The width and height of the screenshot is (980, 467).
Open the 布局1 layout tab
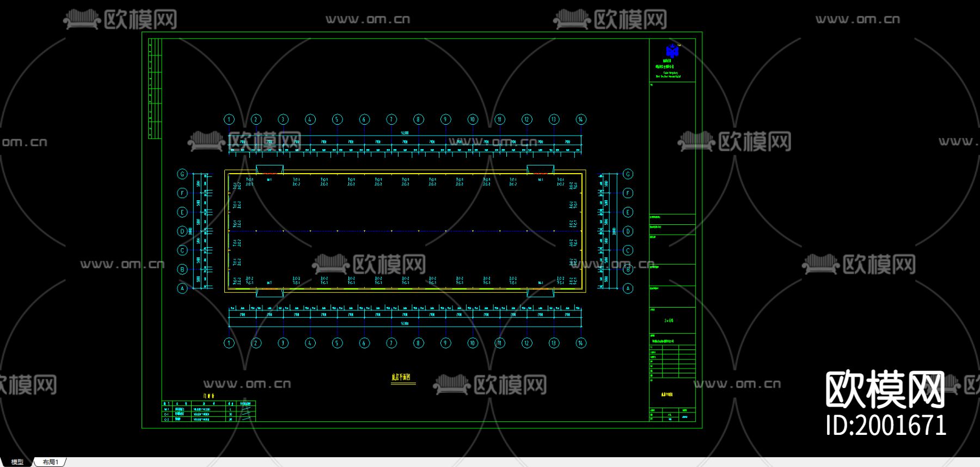pos(51,462)
